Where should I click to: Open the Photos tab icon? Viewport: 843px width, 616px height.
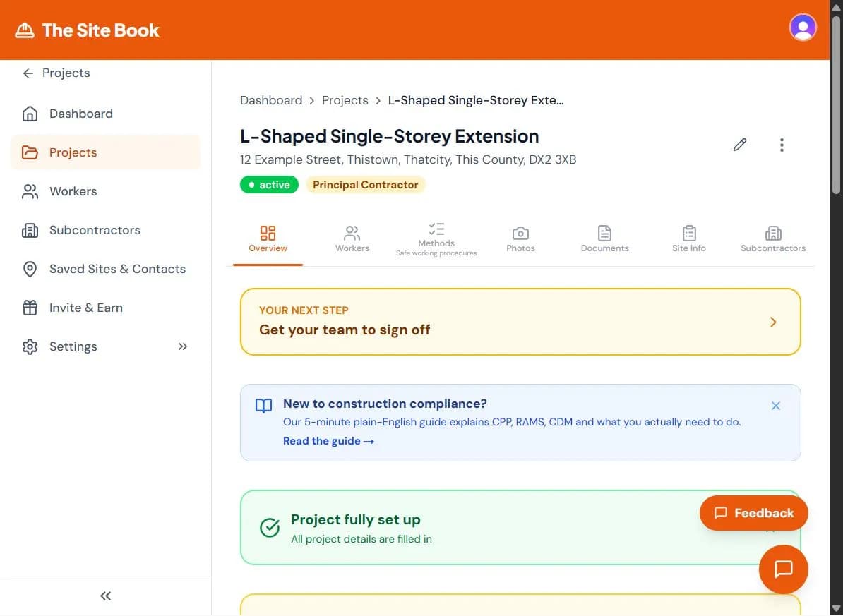[520, 231]
